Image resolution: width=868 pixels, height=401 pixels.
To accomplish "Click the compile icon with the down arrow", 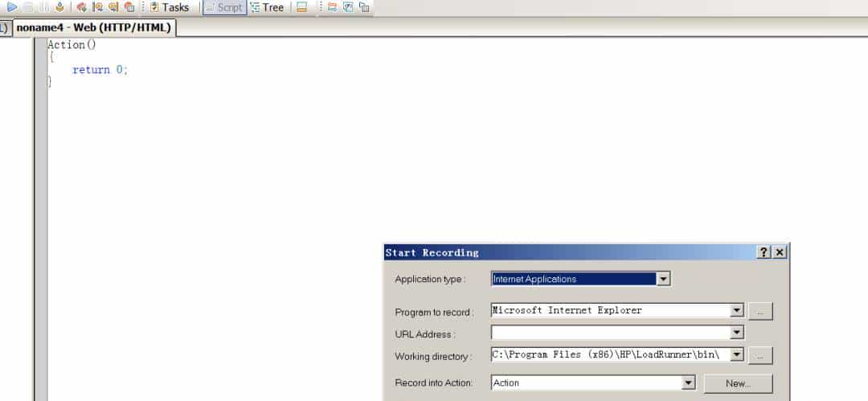I will (59, 7).
